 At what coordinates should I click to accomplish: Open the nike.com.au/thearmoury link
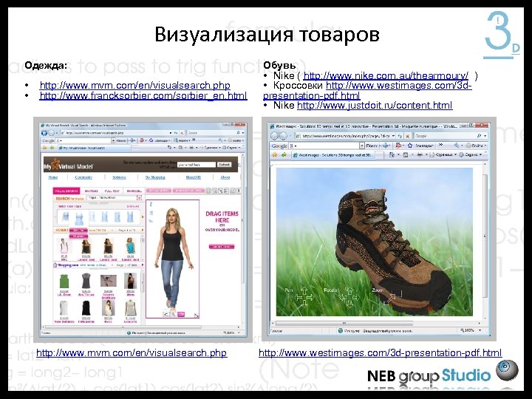(386, 75)
